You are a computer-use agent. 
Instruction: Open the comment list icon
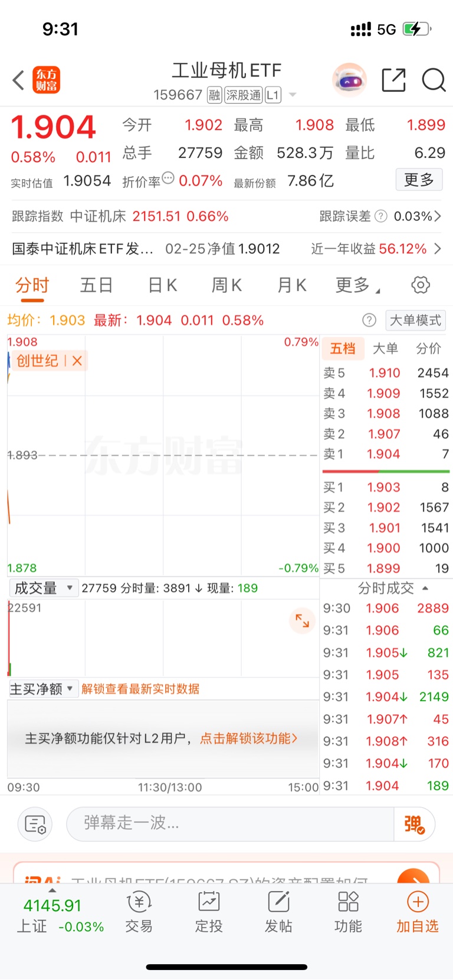(35, 824)
